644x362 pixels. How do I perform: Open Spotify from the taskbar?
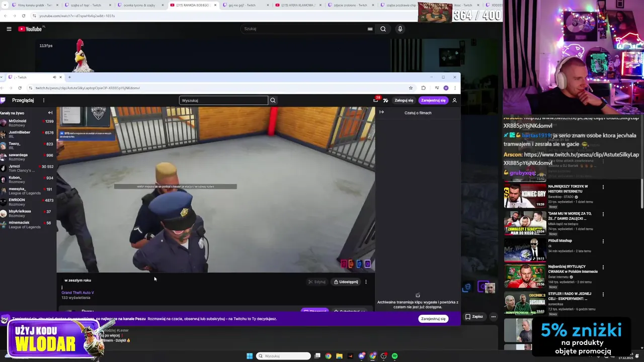coord(394,356)
